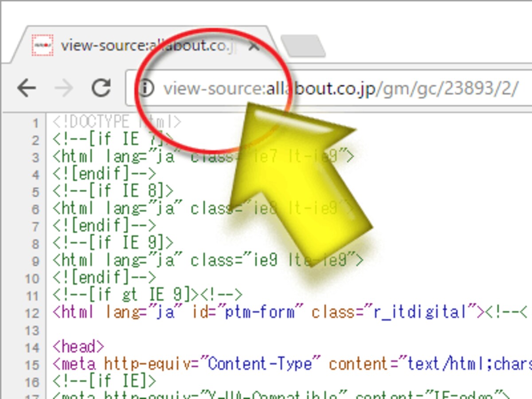Open the site info icon in address bar

pos(146,89)
